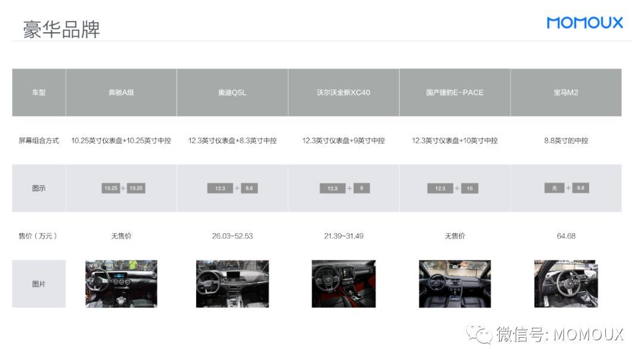This screenshot has width=644, height=363.
Task: Click the 无 screen box under 宝马M2
Action: pos(555,188)
